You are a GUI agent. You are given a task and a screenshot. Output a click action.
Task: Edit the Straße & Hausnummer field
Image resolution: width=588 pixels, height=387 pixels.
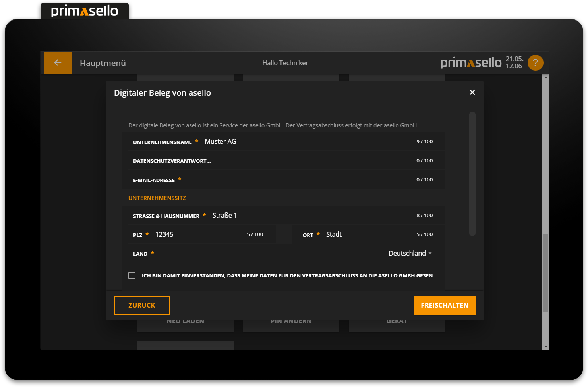pyautogui.click(x=310, y=216)
